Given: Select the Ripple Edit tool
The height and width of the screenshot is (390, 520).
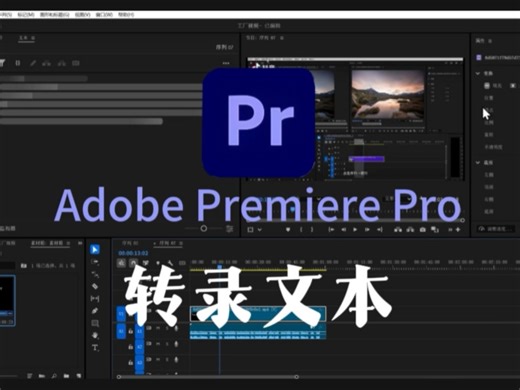Looking at the screenshot, I should 95,274.
